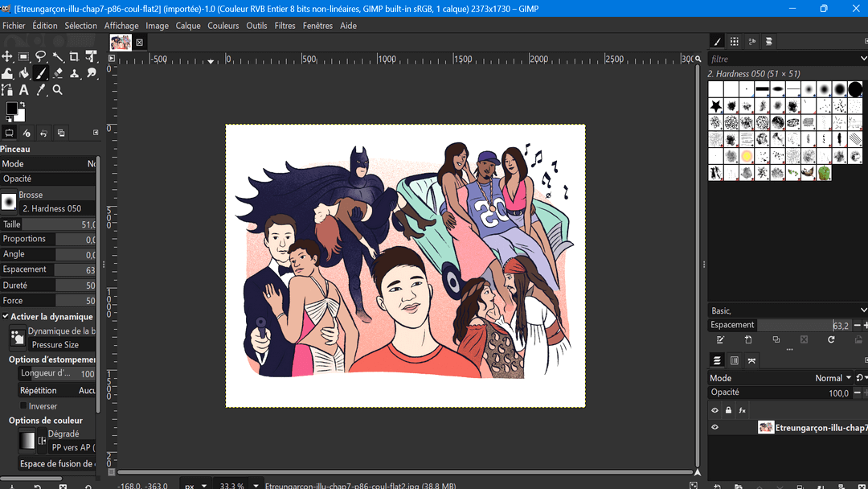This screenshot has width=868, height=489.
Task: Select the black star brush
Action: pyautogui.click(x=716, y=105)
